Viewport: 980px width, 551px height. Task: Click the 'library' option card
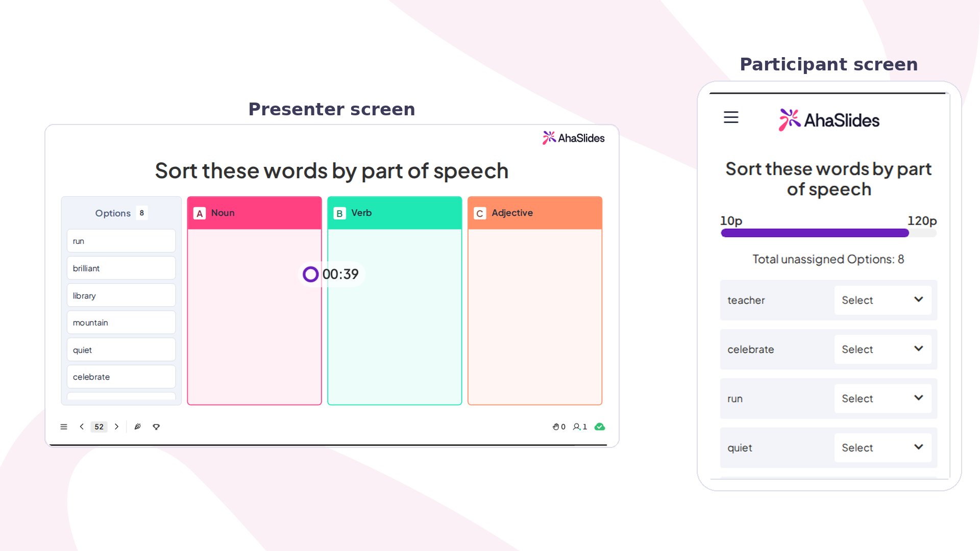[x=121, y=295]
